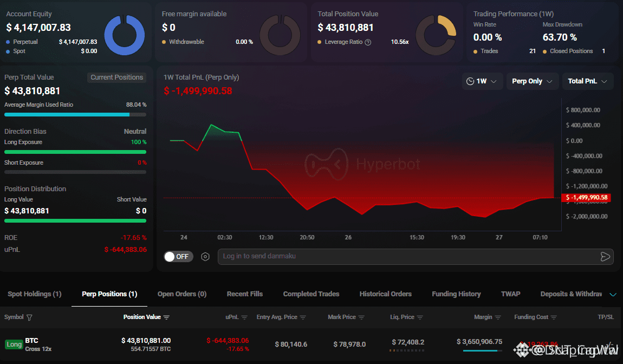Switch to the Spot Holdings (1) tab
Screen dimensions: 623x364
[35, 294]
